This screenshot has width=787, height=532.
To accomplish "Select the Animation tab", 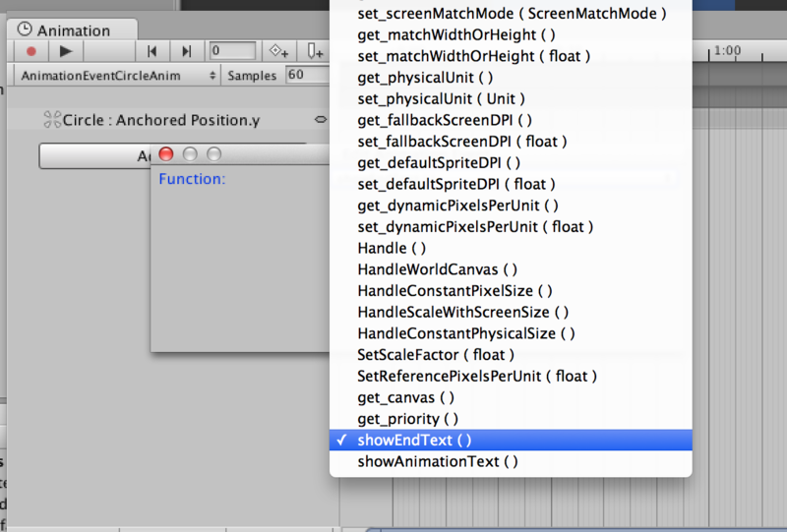I will pos(72,30).
